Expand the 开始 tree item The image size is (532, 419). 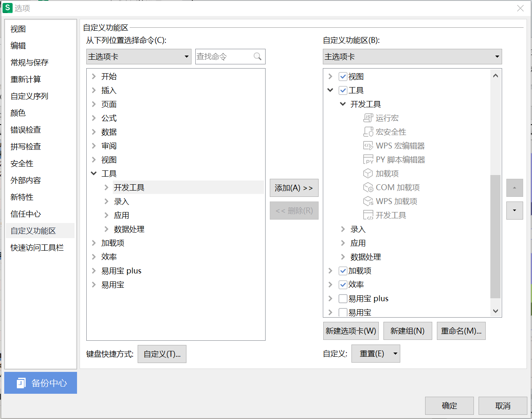(x=93, y=76)
